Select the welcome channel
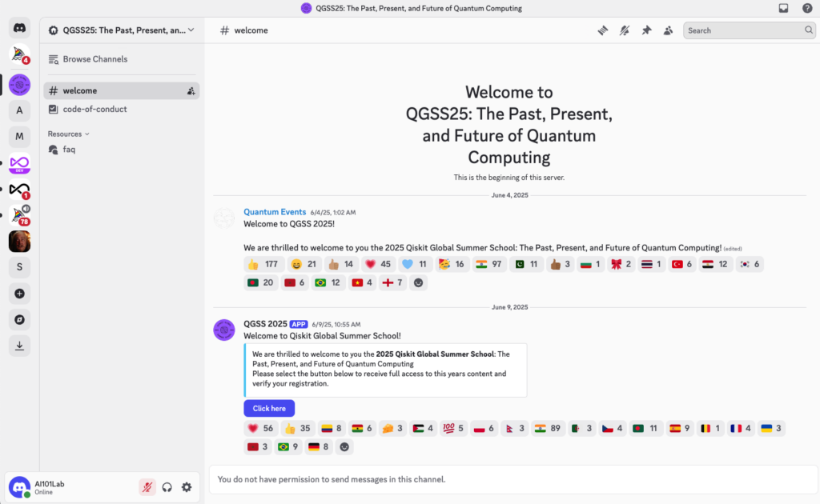 [122, 91]
